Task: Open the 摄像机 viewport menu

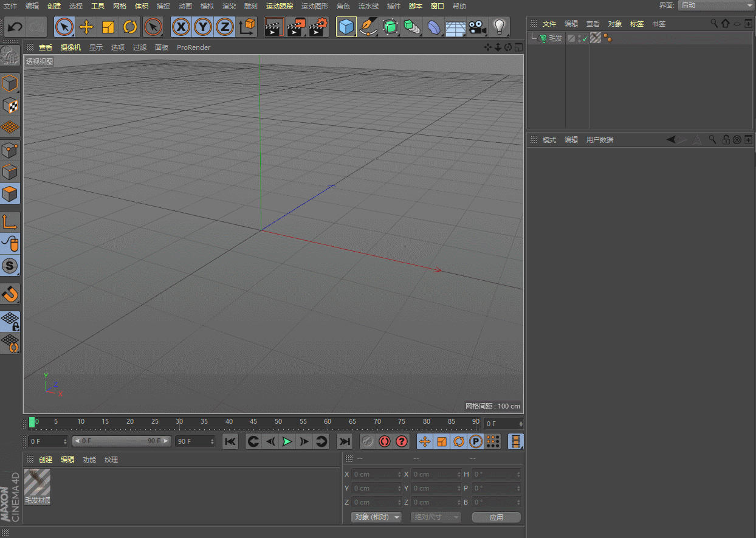Action: pyautogui.click(x=70, y=47)
